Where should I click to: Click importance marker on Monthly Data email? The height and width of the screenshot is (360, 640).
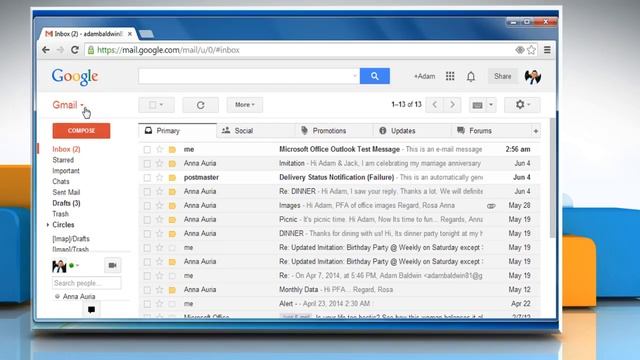pos(172,290)
